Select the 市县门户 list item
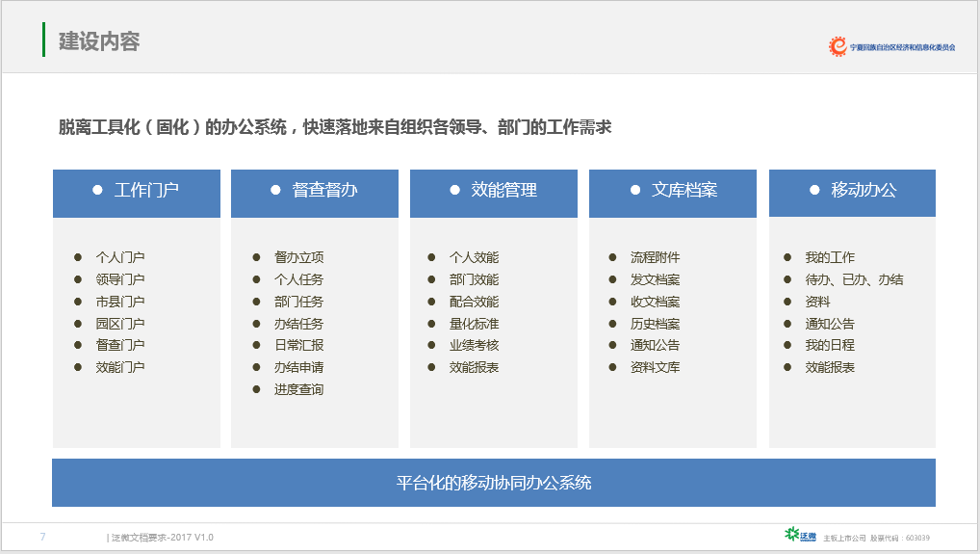Screen dimensions: 980x554 [x=120, y=302]
